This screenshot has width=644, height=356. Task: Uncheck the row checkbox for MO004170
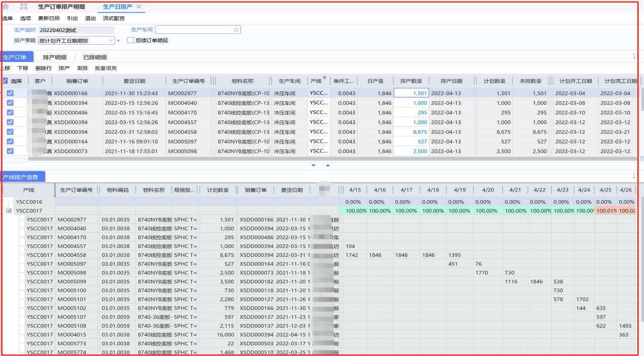pyautogui.click(x=10, y=112)
